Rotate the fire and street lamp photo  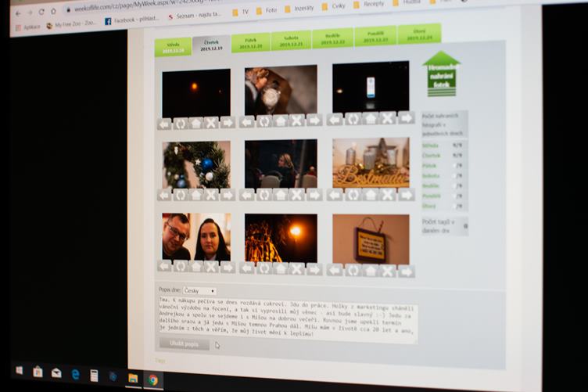[264, 268]
